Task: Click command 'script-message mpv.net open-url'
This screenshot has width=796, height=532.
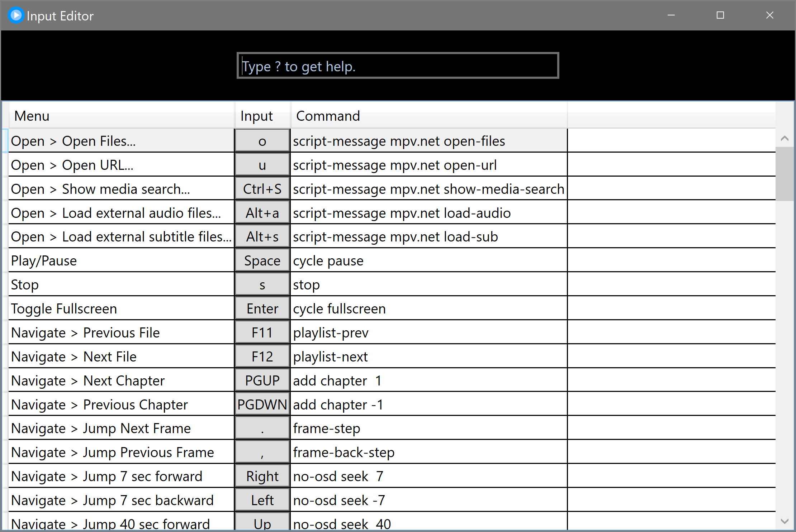Action: [429, 165]
